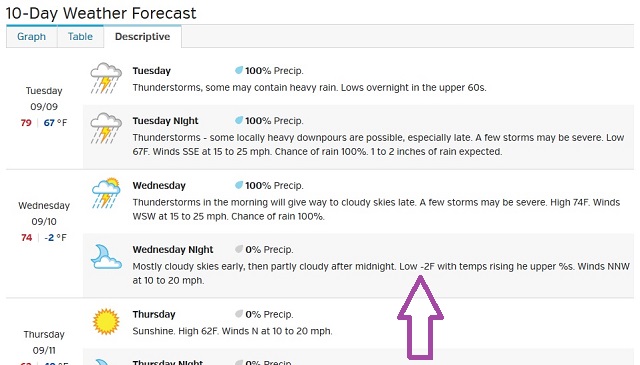640x365 pixels.
Task: Click the Thursday forecast heading
Action: (154, 314)
